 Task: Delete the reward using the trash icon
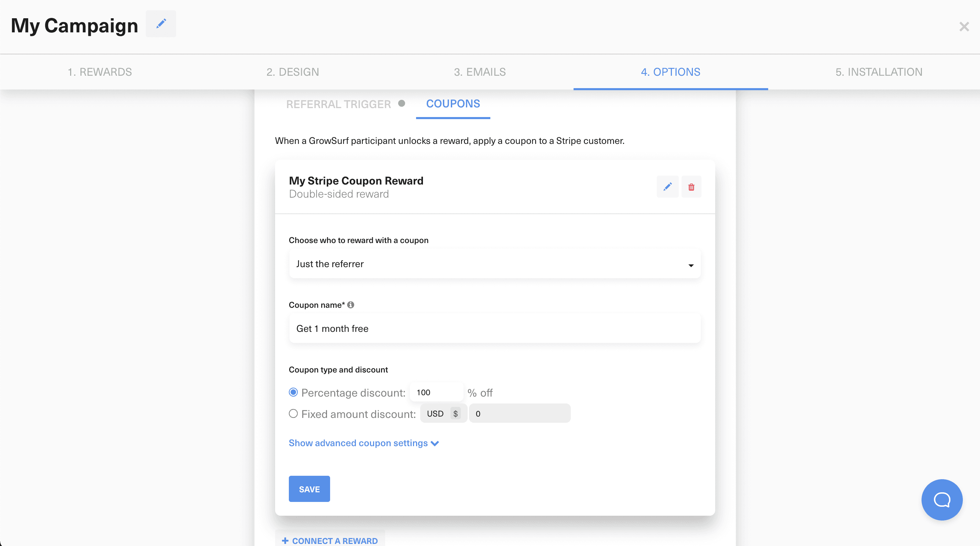click(692, 187)
